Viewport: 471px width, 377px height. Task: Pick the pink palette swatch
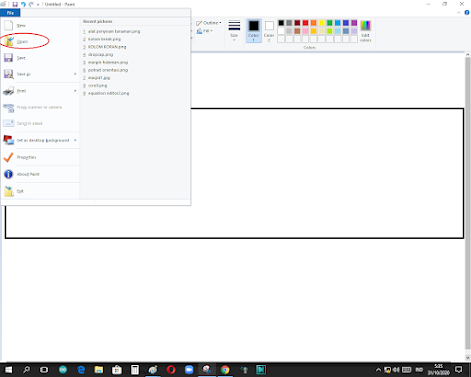coord(305,31)
